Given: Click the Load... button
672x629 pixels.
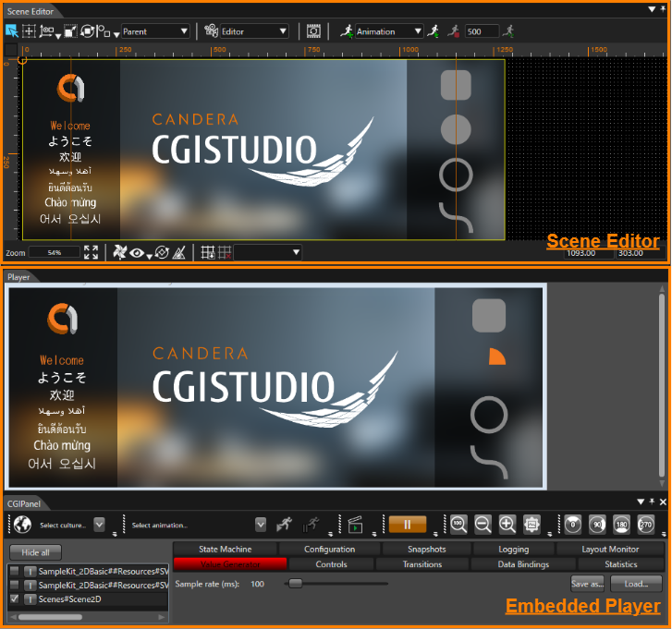Looking at the screenshot, I should coord(636,584).
